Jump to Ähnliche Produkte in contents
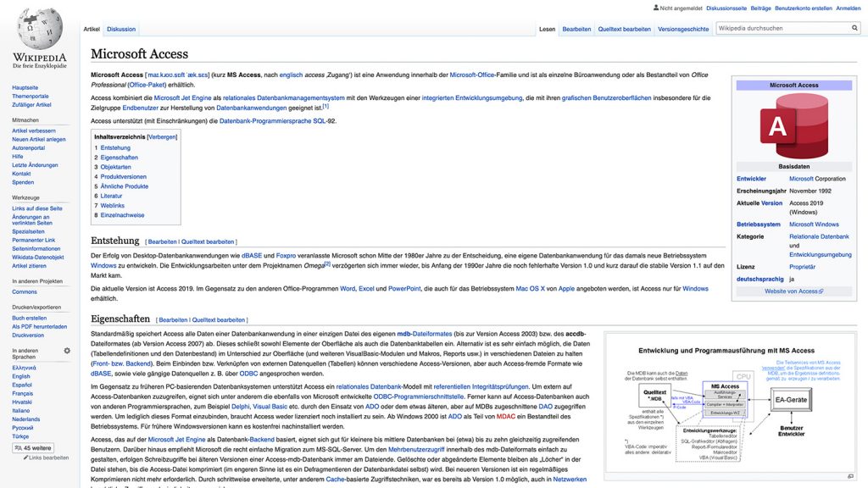Screen dimensions: 868x488 pos(125,186)
